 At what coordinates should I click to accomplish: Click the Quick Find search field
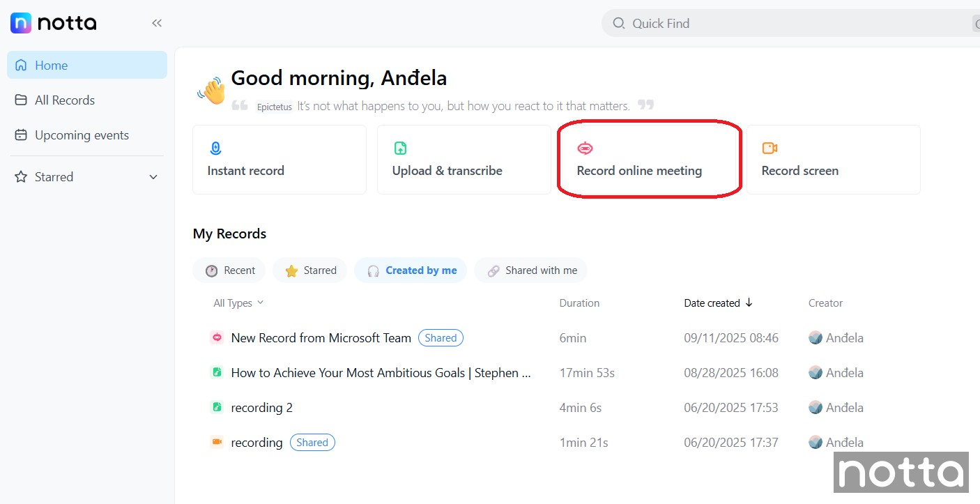pos(767,23)
